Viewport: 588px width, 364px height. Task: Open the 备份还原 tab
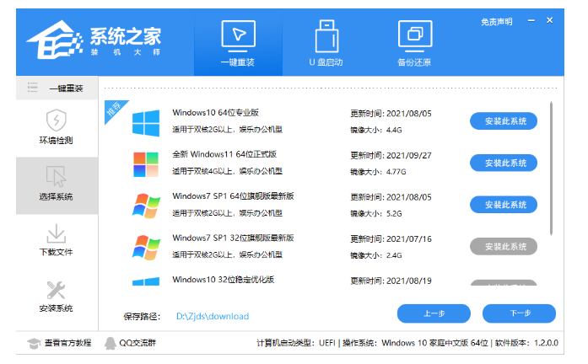[414, 43]
